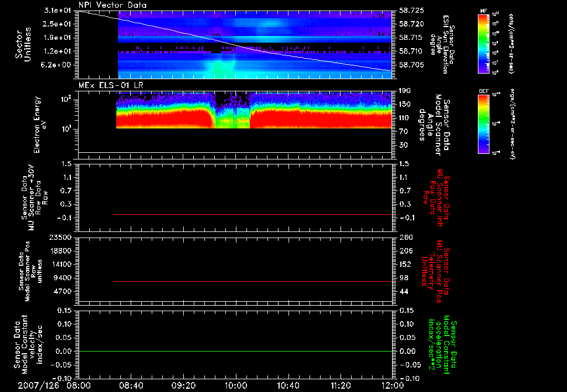Click the 12:00 time axis label
The image size is (567, 392).
pos(393,385)
